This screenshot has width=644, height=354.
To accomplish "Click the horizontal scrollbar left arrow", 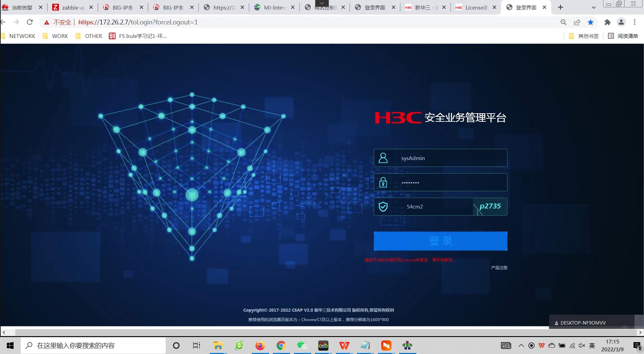I will (4, 332).
